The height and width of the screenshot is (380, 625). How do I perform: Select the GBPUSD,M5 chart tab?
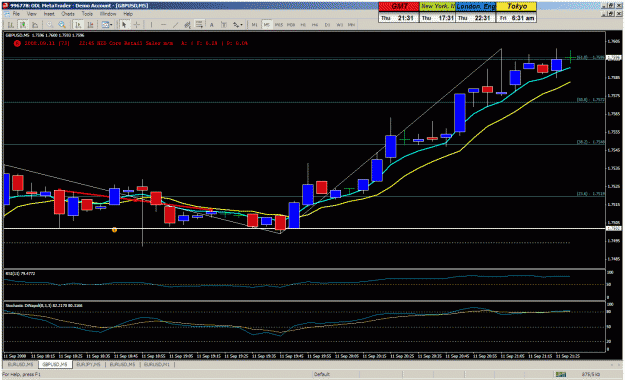[x=55, y=364]
